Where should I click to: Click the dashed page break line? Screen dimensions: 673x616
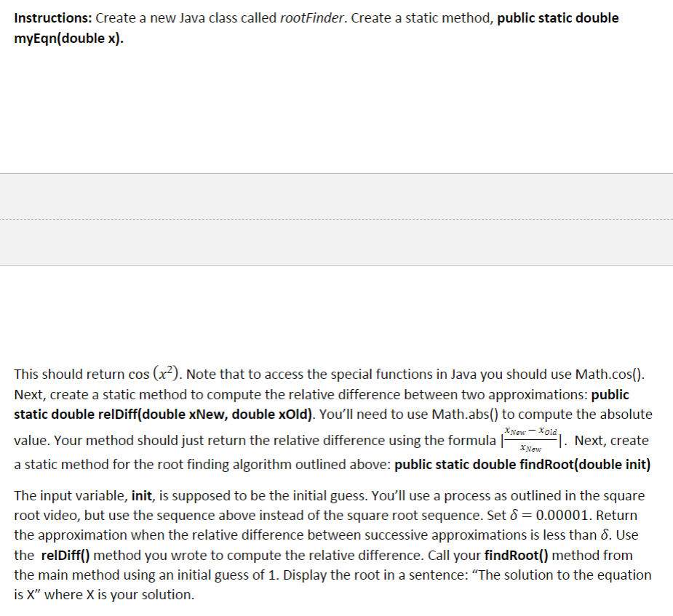click(x=336, y=220)
